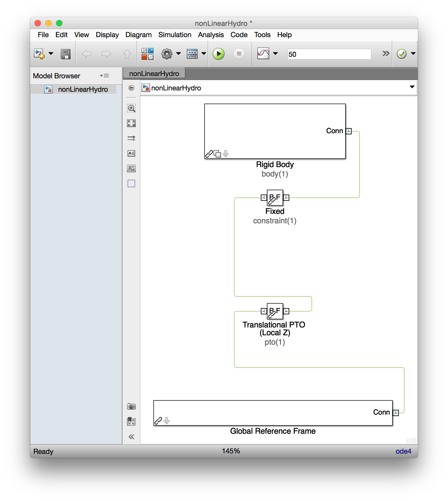Click the Global Reference Frame Conn port

[396, 412]
